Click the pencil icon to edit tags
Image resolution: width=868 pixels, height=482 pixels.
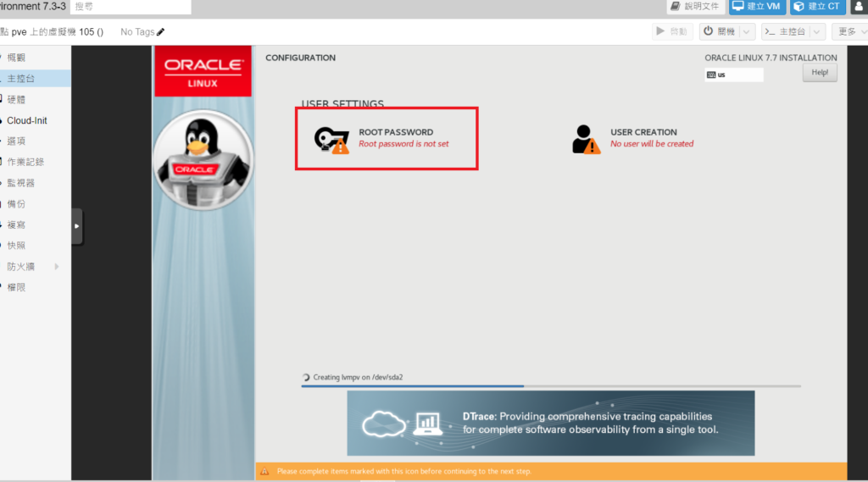(x=161, y=32)
